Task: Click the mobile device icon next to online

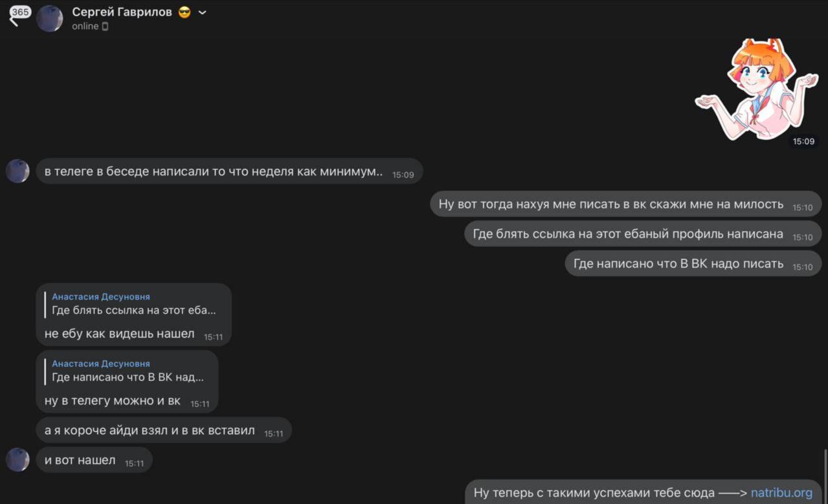Action: coord(106,27)
